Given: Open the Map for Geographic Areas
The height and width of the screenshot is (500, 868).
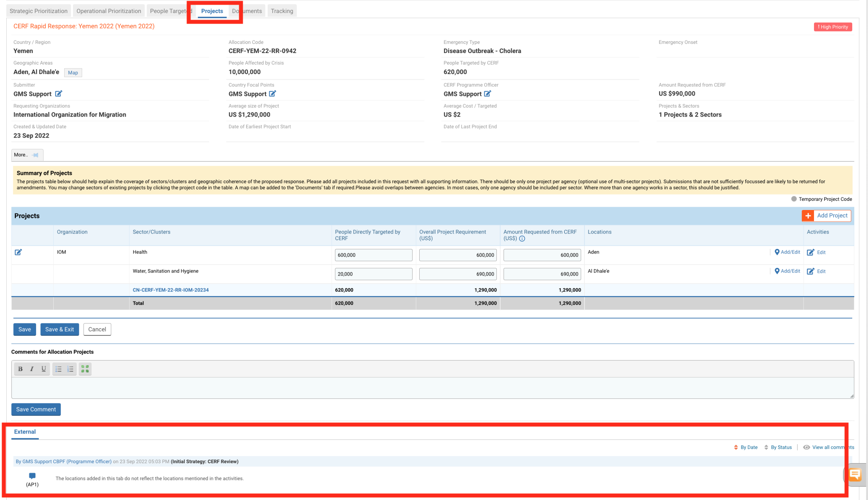Looking at the screenshot, I should point(73,73).
